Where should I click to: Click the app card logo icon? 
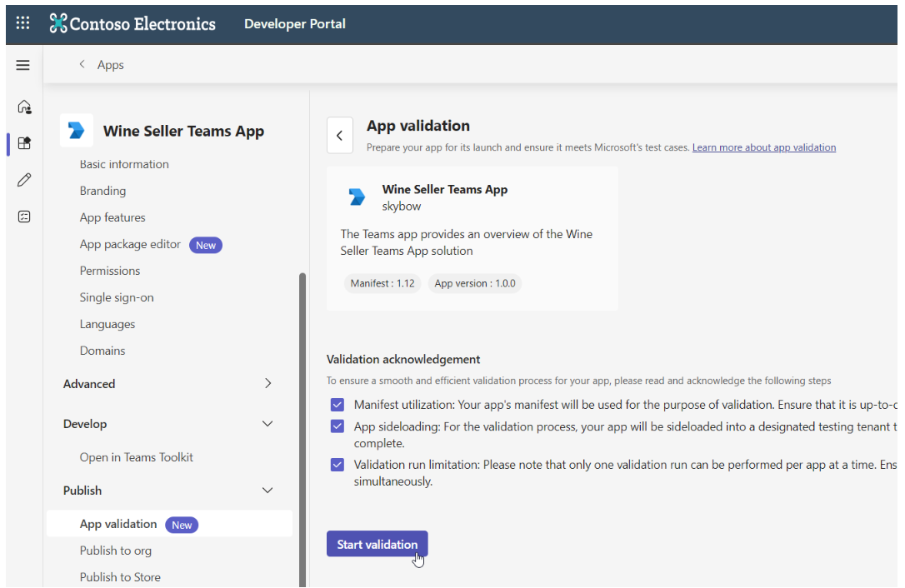[357, 197]
